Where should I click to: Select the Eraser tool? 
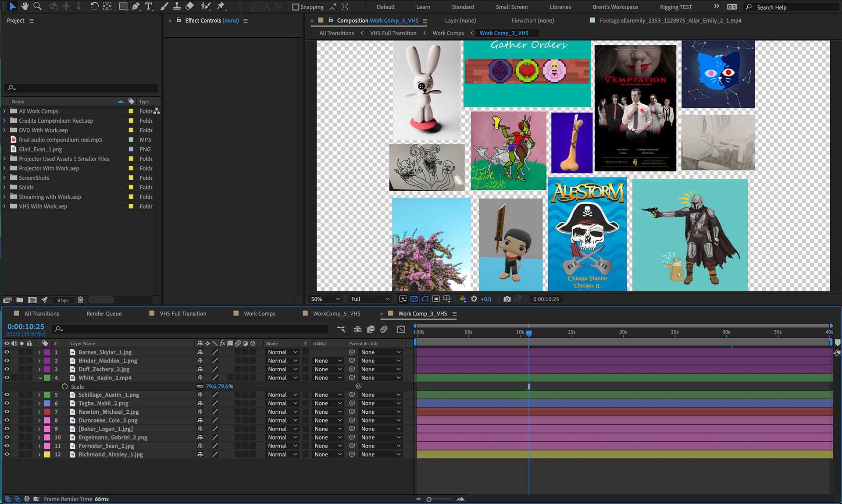(189, 6)
